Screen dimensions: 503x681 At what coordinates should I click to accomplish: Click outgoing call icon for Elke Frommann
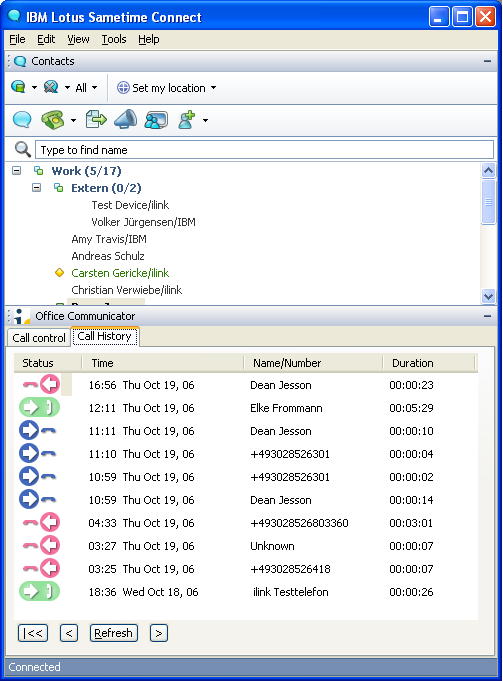(x=39, y=407)
